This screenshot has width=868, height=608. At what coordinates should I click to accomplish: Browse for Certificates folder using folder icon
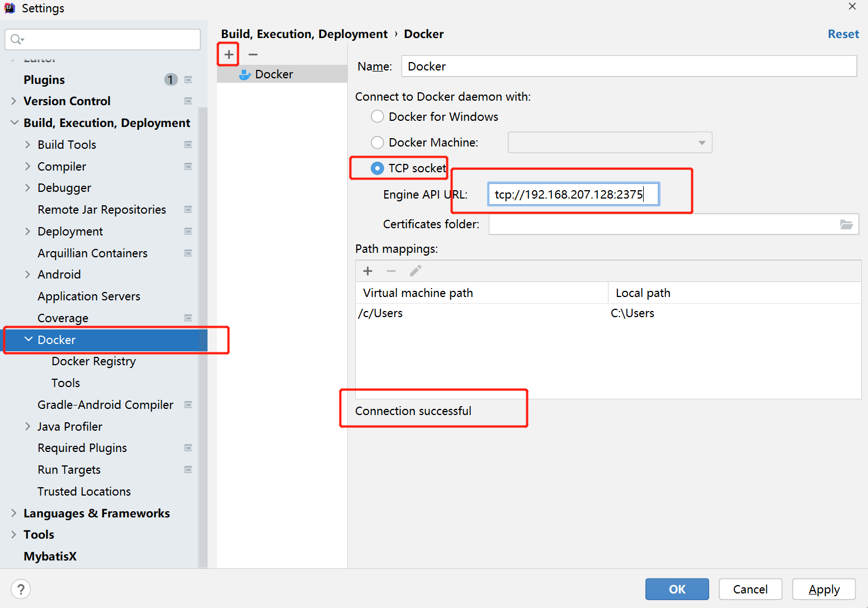pos(846,224)
